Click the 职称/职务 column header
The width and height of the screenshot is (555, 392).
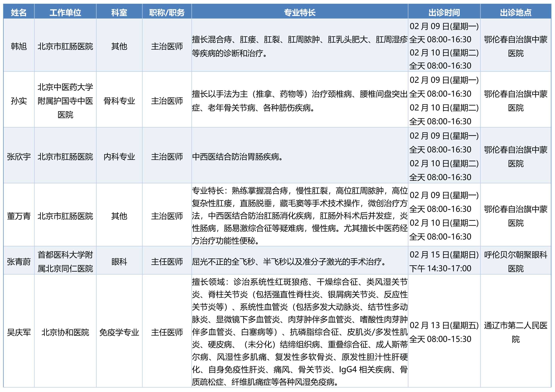[x=167, y=12]
